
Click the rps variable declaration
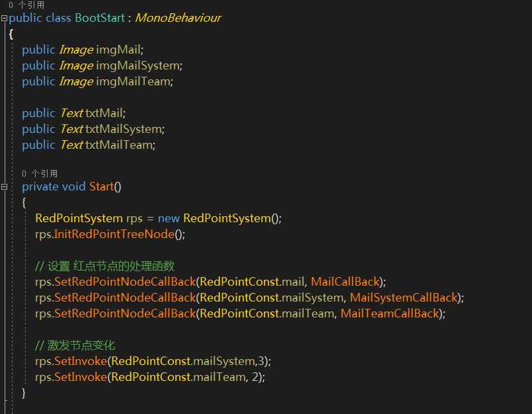(134, 219)
